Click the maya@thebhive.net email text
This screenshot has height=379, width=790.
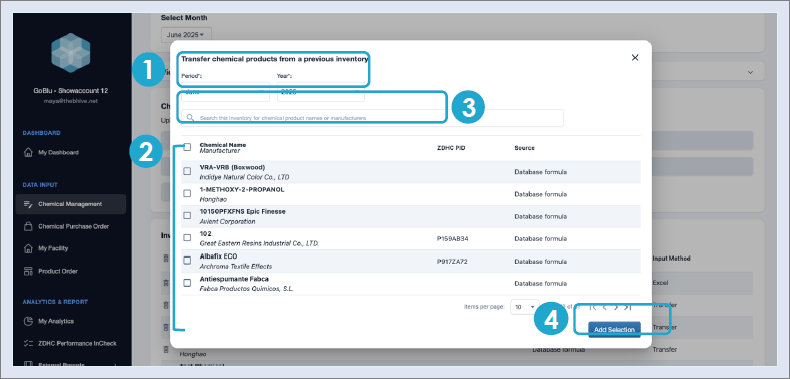point(71,101)
